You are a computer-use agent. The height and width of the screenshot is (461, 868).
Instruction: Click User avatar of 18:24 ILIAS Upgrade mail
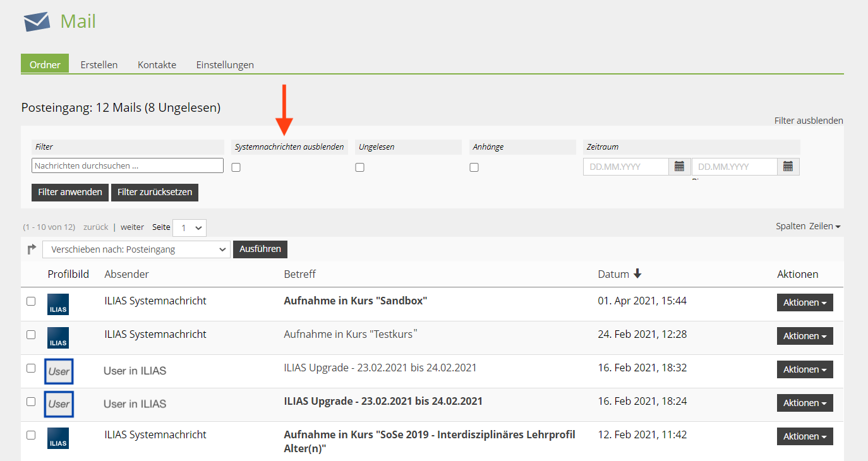coord(59,404)
